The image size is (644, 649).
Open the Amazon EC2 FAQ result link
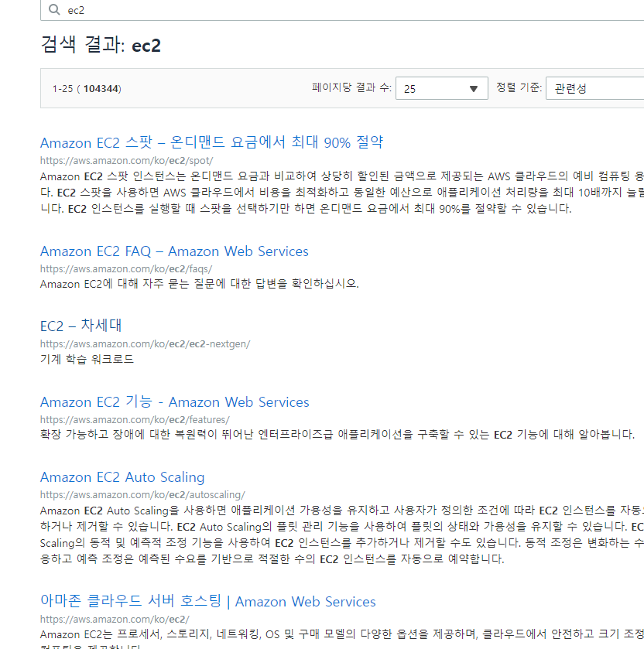pos(174,251)
